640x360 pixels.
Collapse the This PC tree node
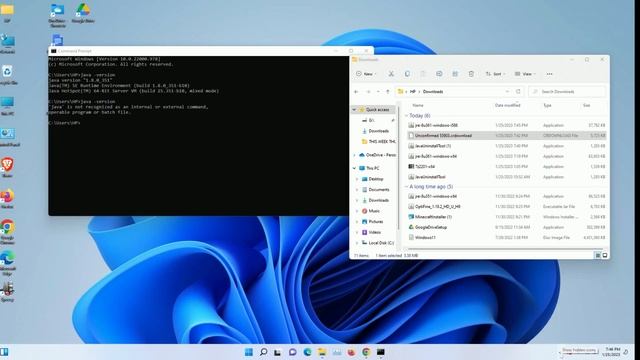pos(354,168)
